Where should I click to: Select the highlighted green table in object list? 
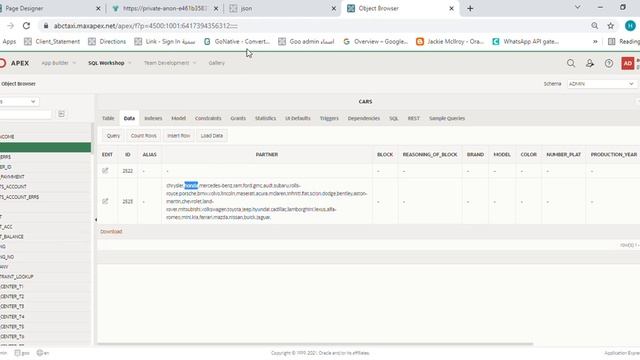pos(45,147)
